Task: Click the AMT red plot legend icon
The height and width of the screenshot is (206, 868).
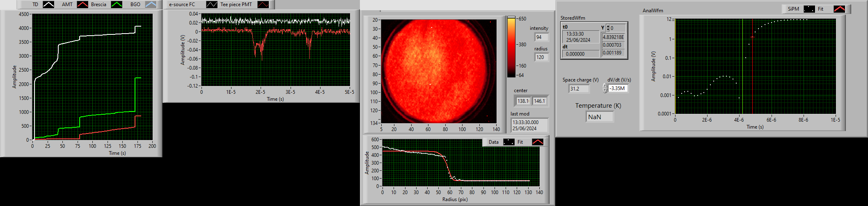Action: coord(82,5)
